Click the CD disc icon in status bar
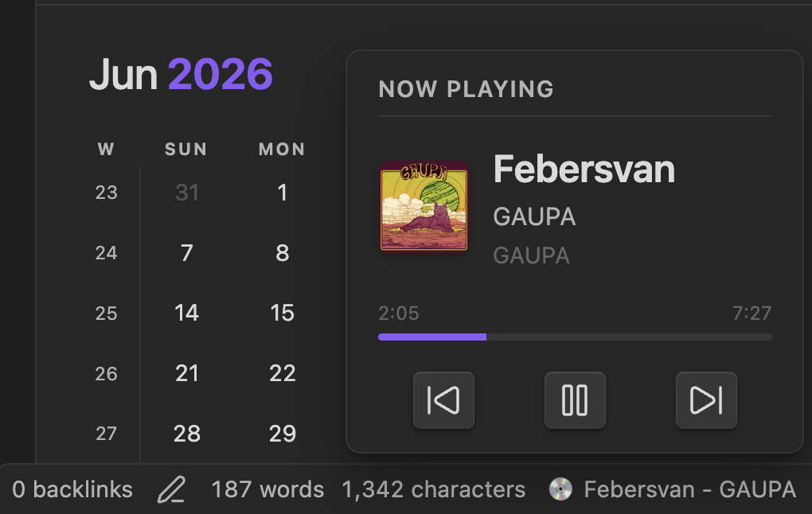This screenshot has height=514, width=812. pyautogui.click(x=560, y=489)
